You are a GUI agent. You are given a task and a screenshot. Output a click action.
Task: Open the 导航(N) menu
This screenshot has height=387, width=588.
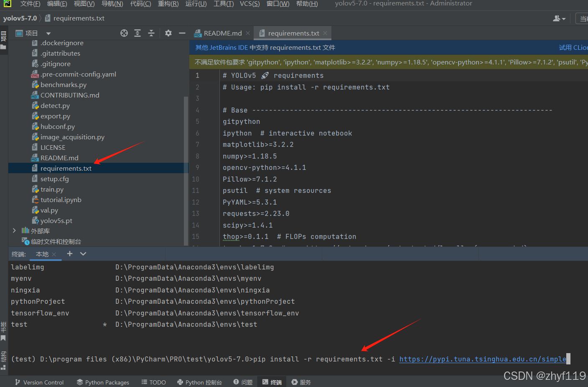[x=112, y=4]
